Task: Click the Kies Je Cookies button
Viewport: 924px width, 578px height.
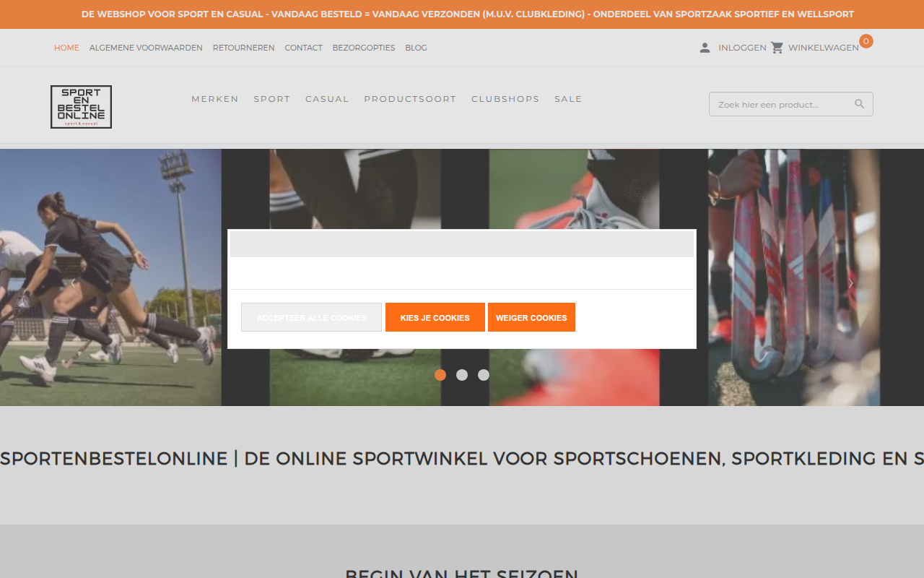Action: point(435,317)
